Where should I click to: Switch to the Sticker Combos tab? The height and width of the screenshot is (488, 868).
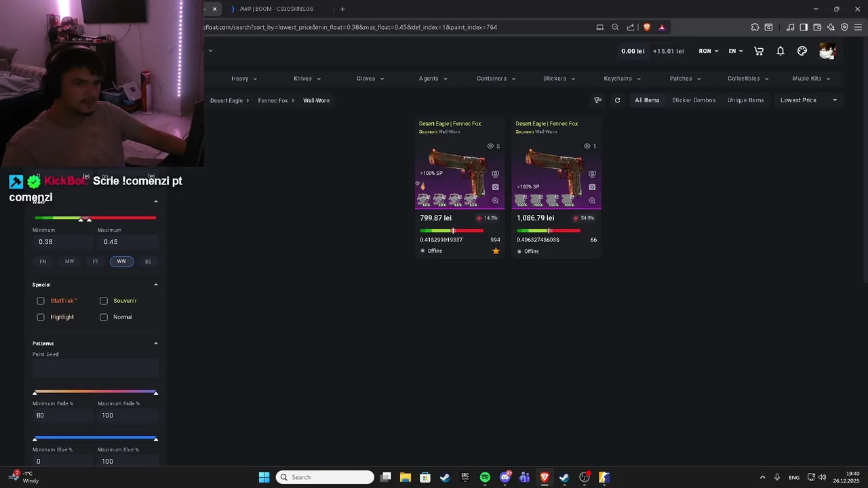694,100
